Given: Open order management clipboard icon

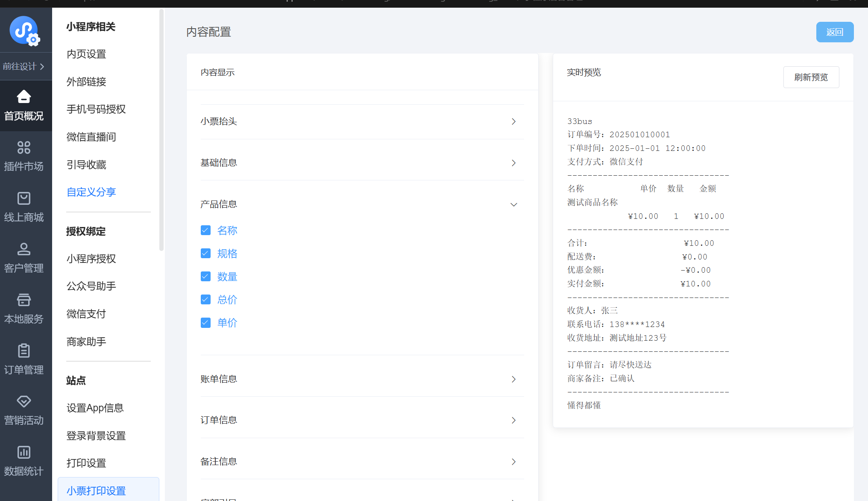Looking at the screenshot, I should (24, 351).
